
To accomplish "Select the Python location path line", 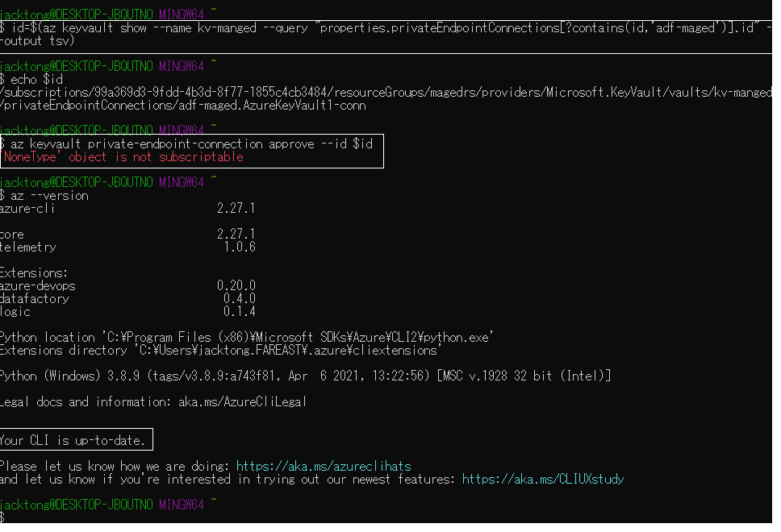I will click(242, 337).
